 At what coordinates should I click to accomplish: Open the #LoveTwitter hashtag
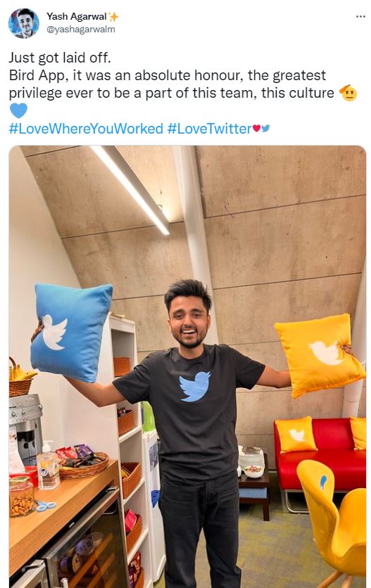click(x=209, y=129)
